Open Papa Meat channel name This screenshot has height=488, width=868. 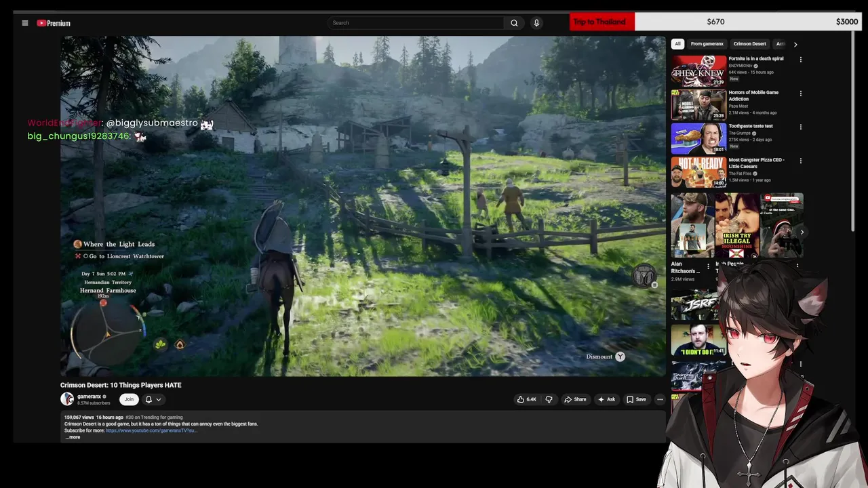point(738,106)
